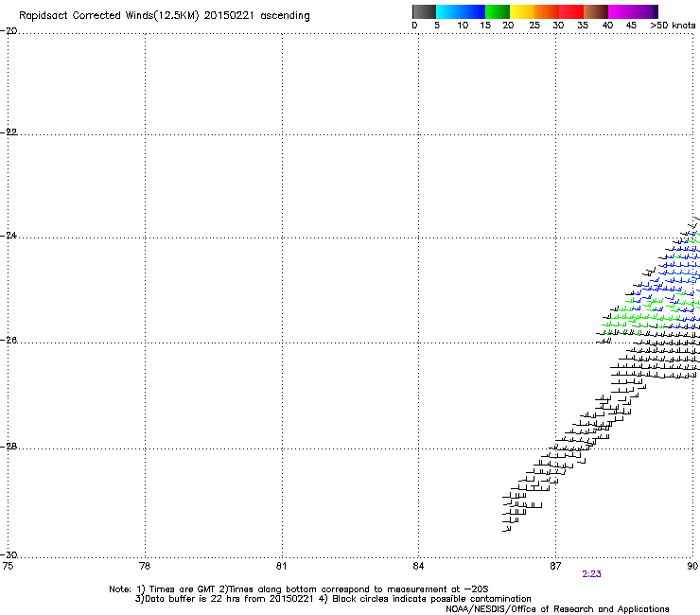Click the longitude label '87'

pyautogui.click(x=555, y=566)
